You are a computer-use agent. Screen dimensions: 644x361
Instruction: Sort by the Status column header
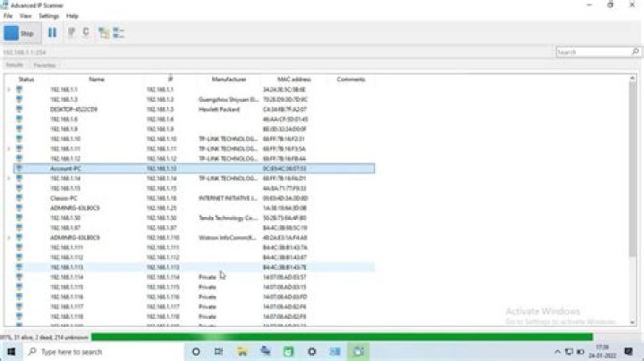pos(26,80)
